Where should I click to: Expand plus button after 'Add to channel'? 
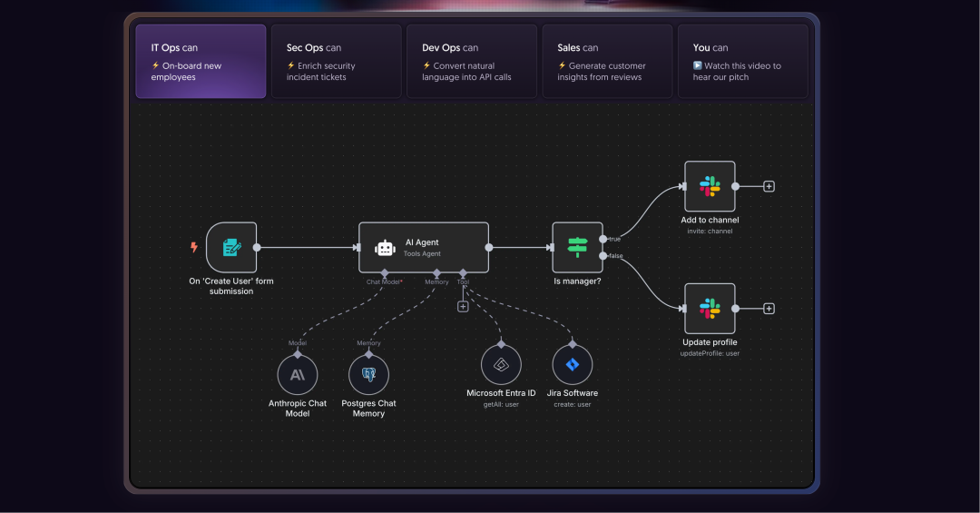pyautogui.click(x=769, y=186)
